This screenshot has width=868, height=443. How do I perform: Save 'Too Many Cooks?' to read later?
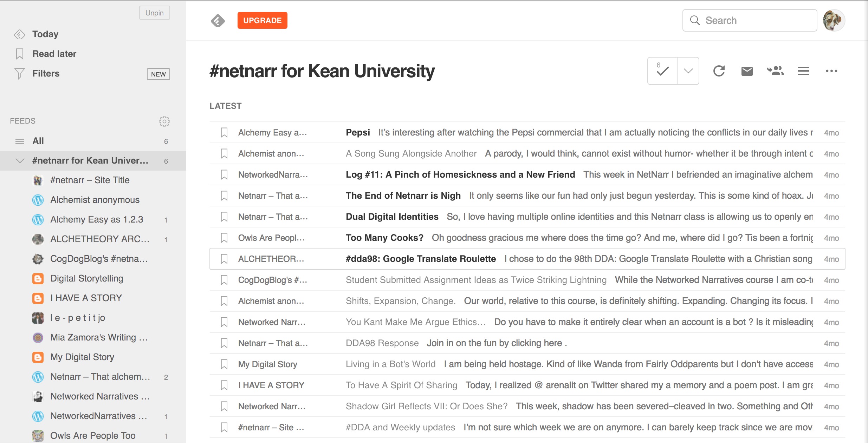(224, 238)
